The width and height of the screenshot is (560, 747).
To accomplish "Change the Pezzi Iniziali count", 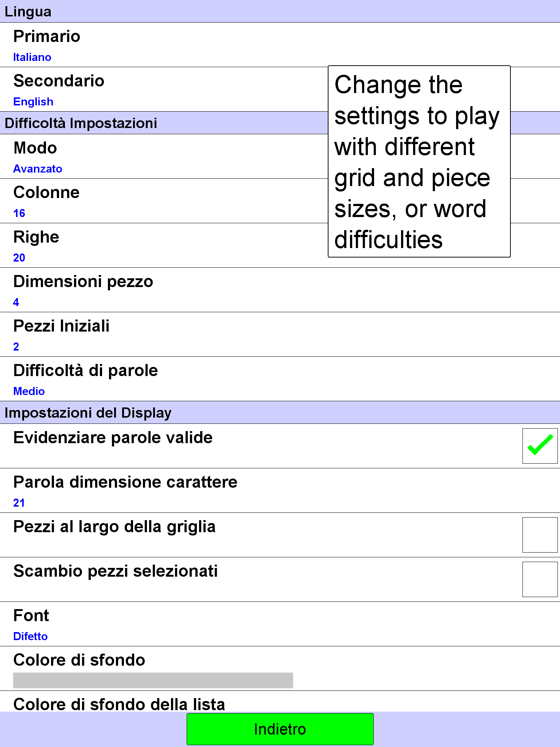I will click(x=280, y=334).
